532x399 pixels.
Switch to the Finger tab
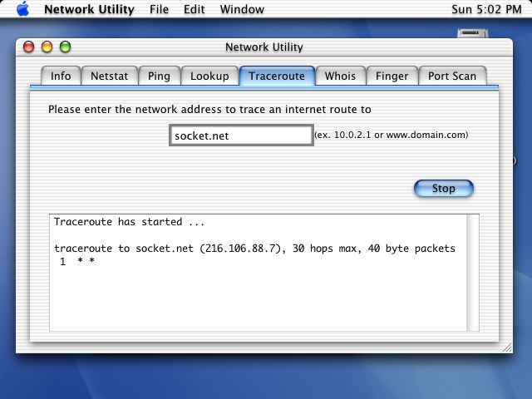[392, 76]
